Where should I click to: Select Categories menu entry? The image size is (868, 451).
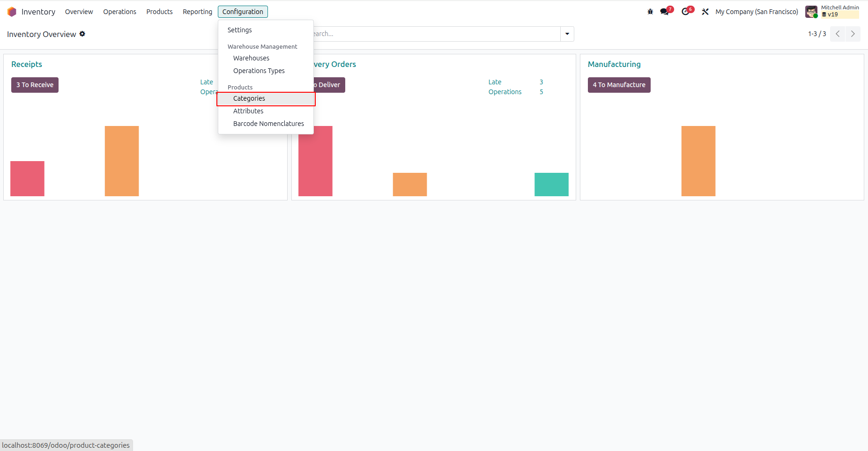pyautogui.click(x=266, y=98)
